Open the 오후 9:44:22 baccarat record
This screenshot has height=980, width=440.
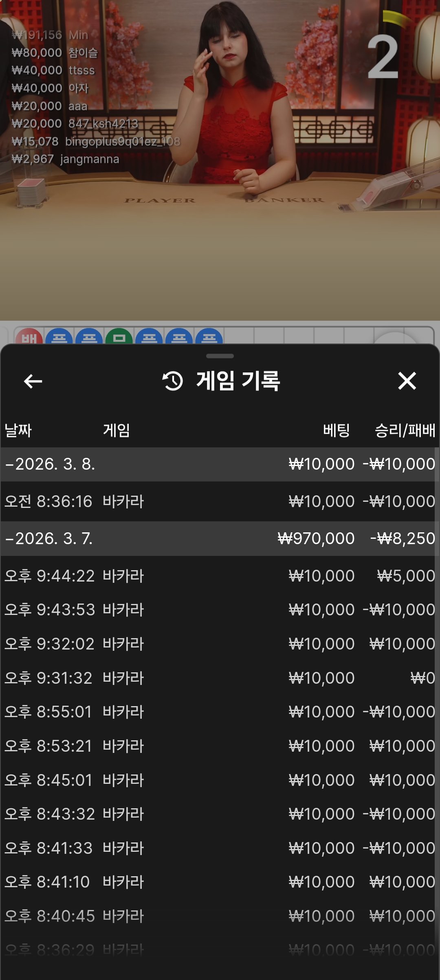[x=220, y=576]
